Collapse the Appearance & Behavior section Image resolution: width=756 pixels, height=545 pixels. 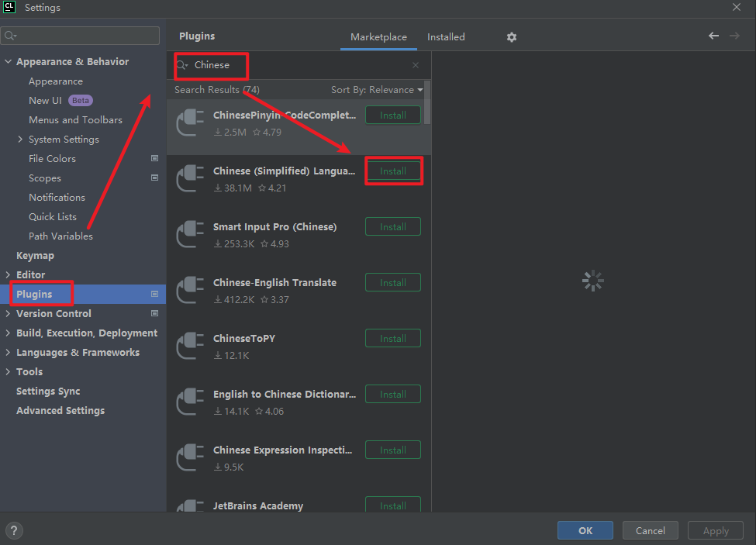coord(8,62)
